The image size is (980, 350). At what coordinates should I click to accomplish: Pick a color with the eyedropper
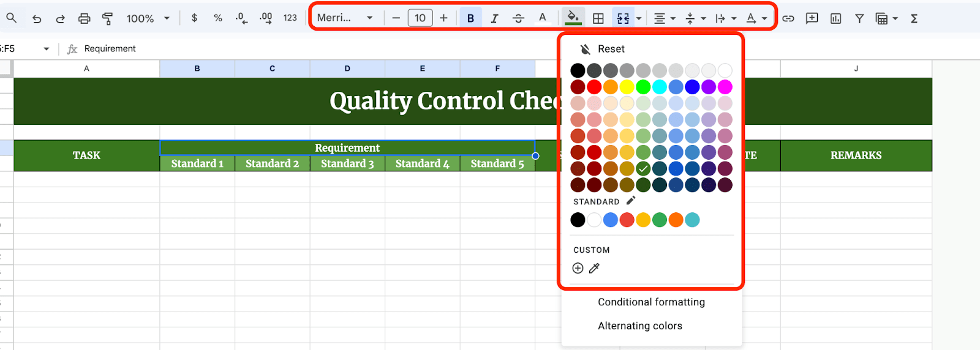pos(594,268)
